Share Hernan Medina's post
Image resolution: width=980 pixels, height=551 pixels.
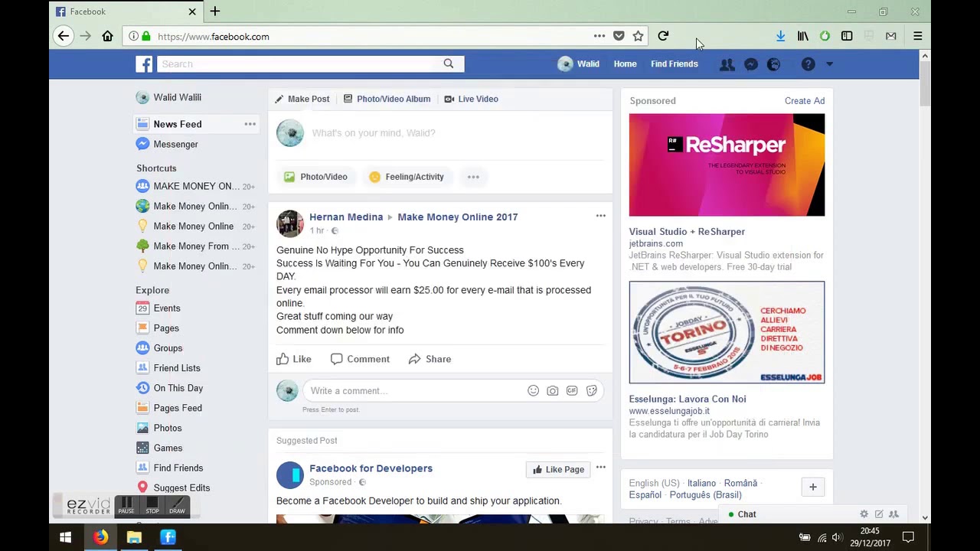point(430,359)
